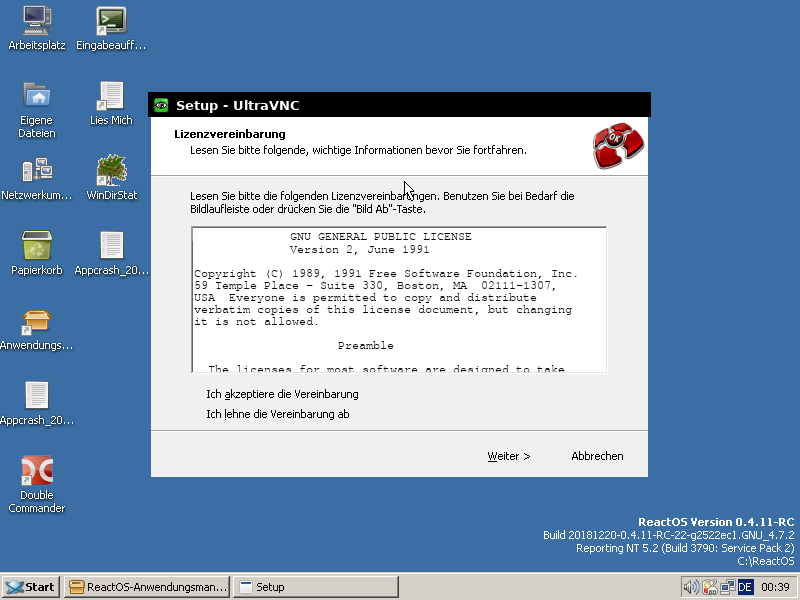The height and width of the screenshot is (600, 800).
Task: Click the safely remove hardware tray icon
Action: tap(710, 587)
